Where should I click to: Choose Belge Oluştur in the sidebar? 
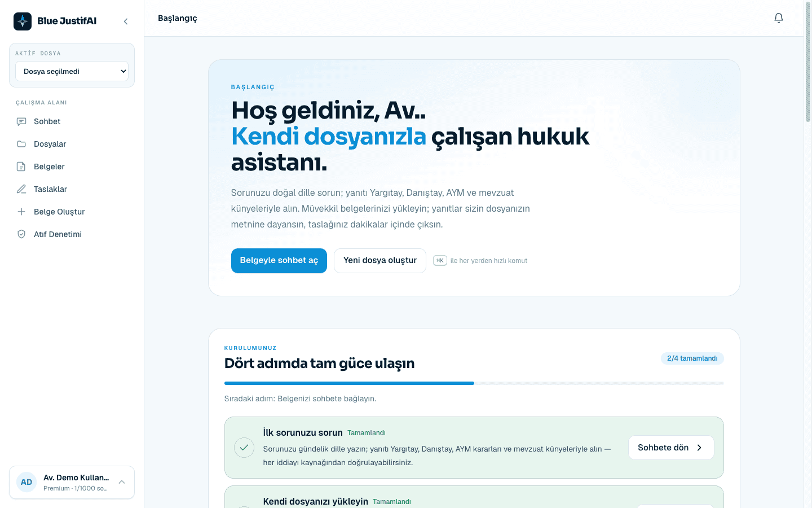pos(72,212)
